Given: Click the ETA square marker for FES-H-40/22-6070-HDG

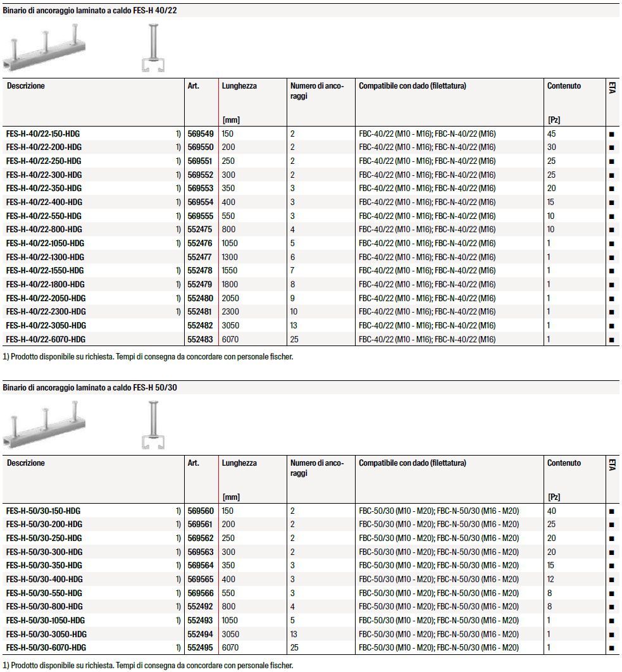Looking at the screenshot, I should (x=611, y=340).
